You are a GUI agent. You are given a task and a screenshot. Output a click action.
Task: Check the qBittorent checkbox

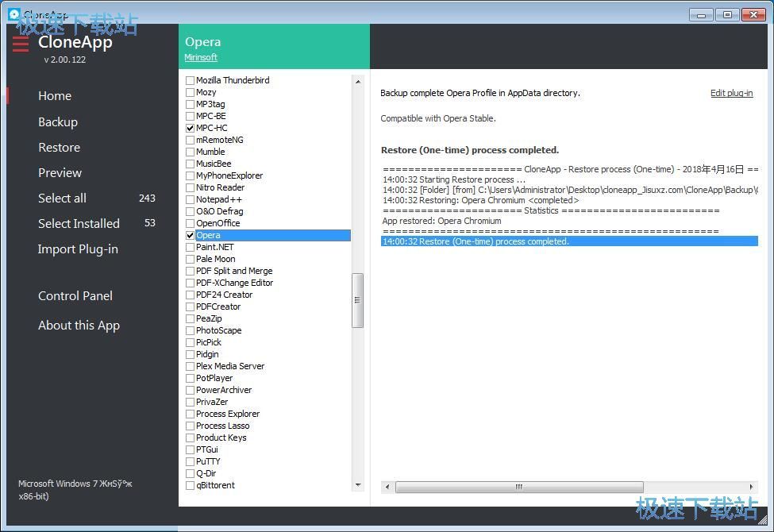coord(190,486)
